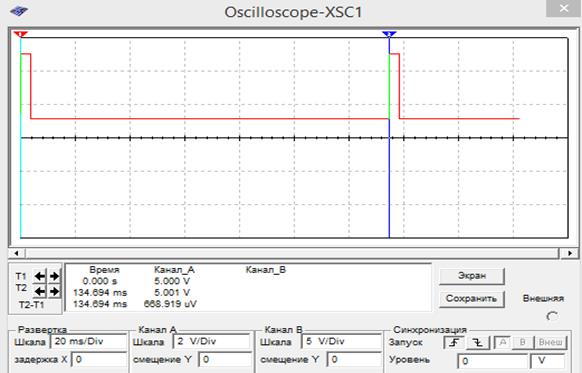582x373 pixels.
Task: Click the Сохранить button
Action: click(472, 299)
